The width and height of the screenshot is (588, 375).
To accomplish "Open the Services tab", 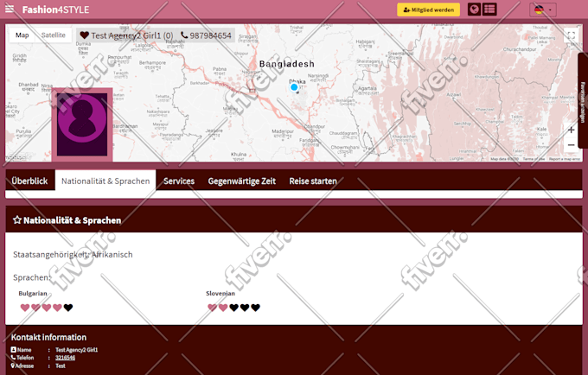I will click(x=179, y=181).
